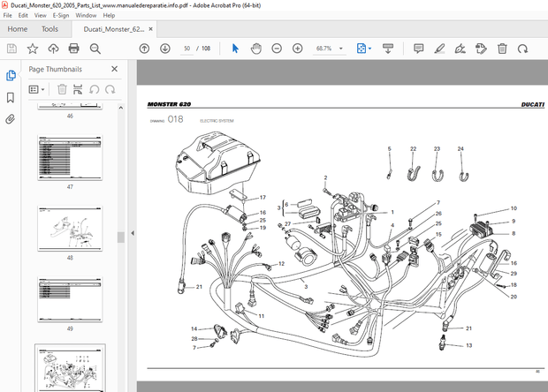Open the Find text magnifier tool
This screenshot has width=548, height=392.
click(95, 49)
